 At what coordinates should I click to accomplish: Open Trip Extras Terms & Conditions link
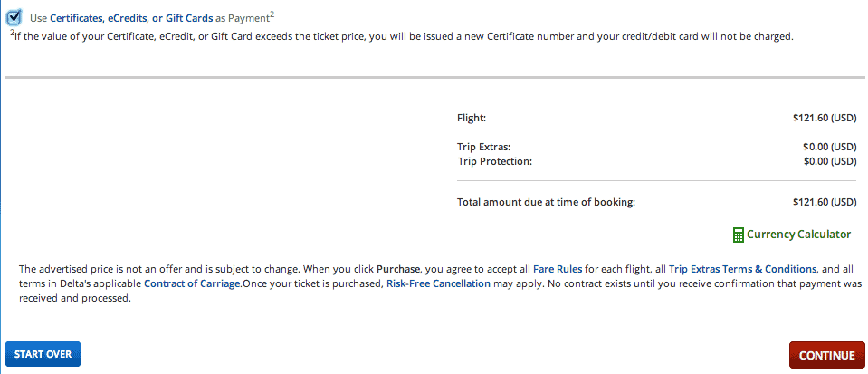click(x=742, y=269)
